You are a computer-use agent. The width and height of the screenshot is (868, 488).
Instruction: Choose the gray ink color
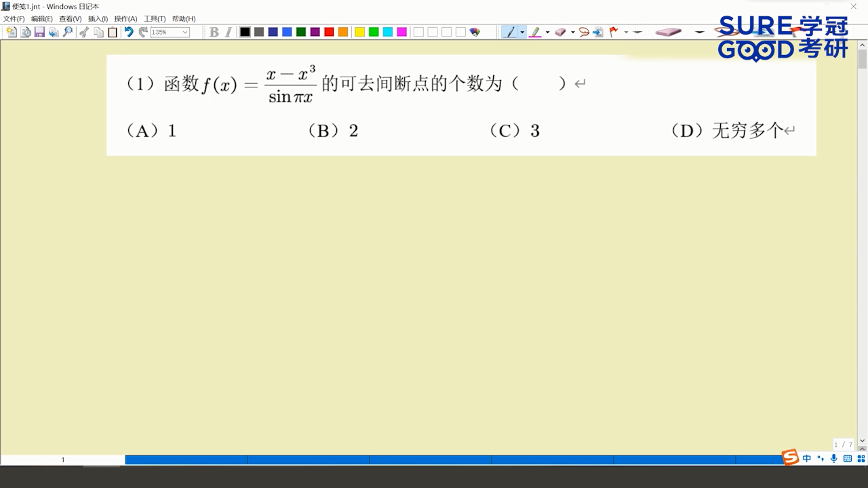[259, 32]
